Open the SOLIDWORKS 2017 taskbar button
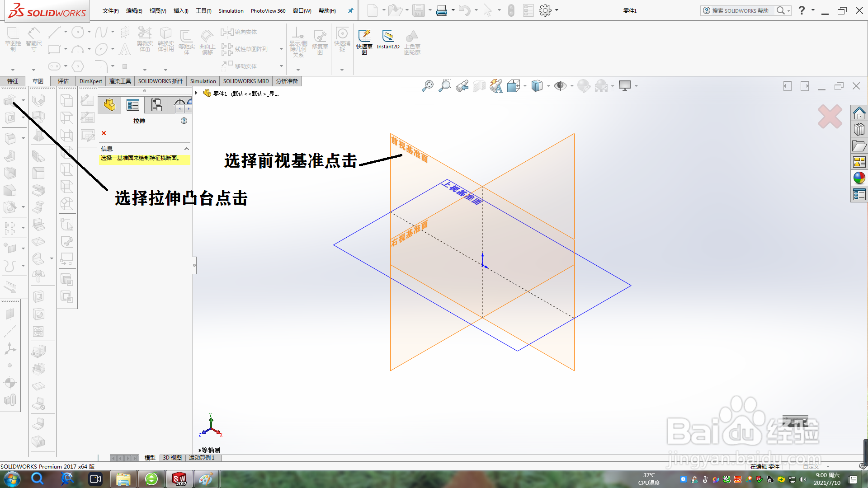This screenshot has width=868, height=488. pyautogui.click(x=179, y=479)
